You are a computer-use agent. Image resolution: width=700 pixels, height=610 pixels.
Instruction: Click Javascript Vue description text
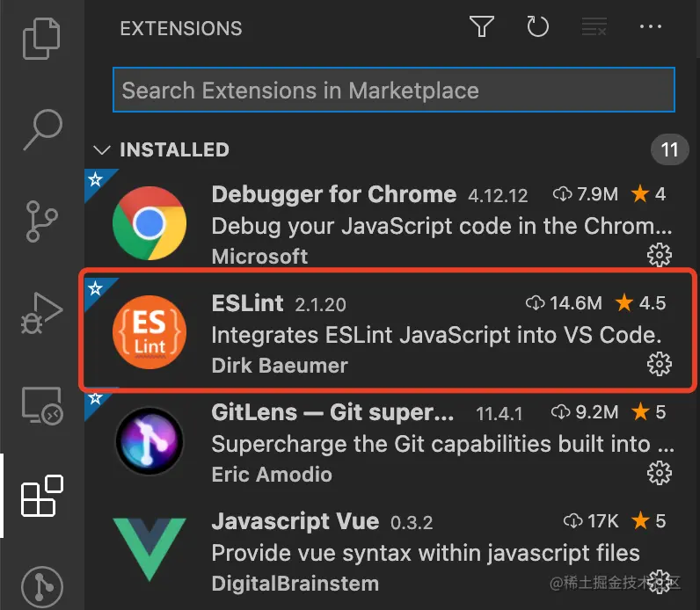426,553
